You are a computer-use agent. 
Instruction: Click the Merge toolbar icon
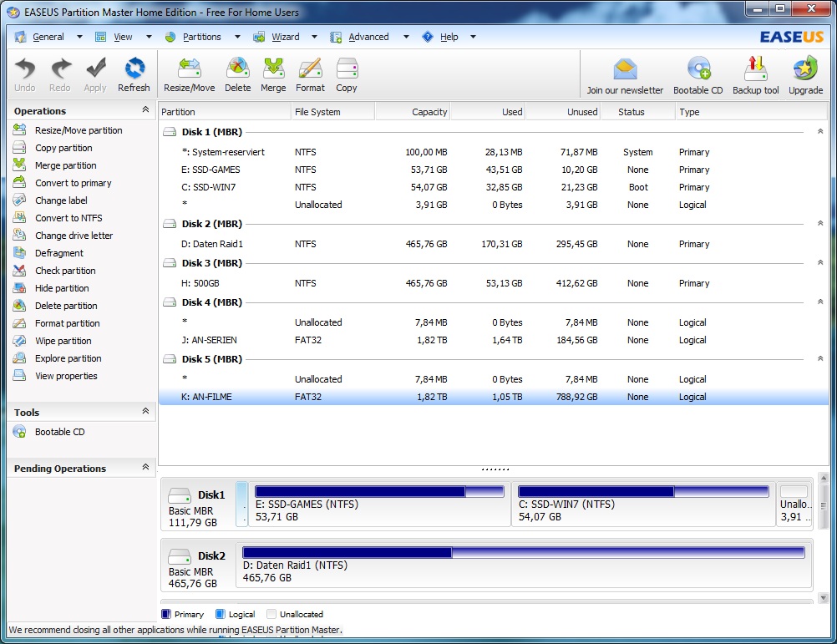[x=273, y=74]
